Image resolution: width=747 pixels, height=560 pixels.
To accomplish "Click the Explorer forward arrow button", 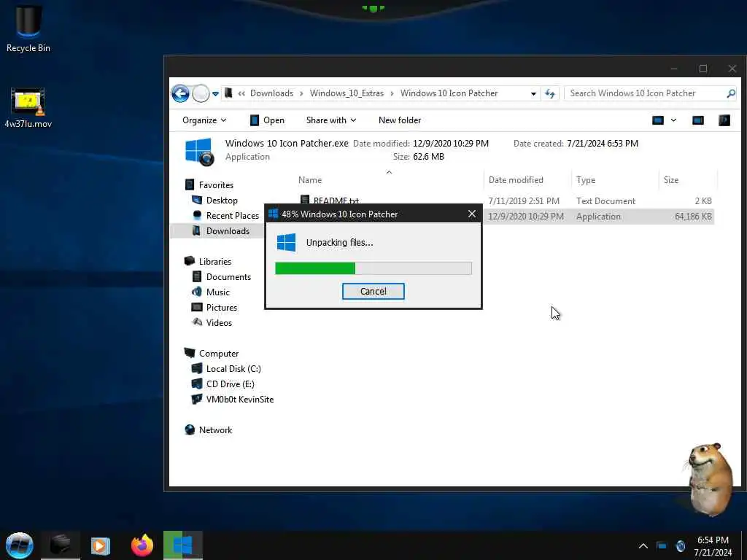I will [x=201, y=93].
